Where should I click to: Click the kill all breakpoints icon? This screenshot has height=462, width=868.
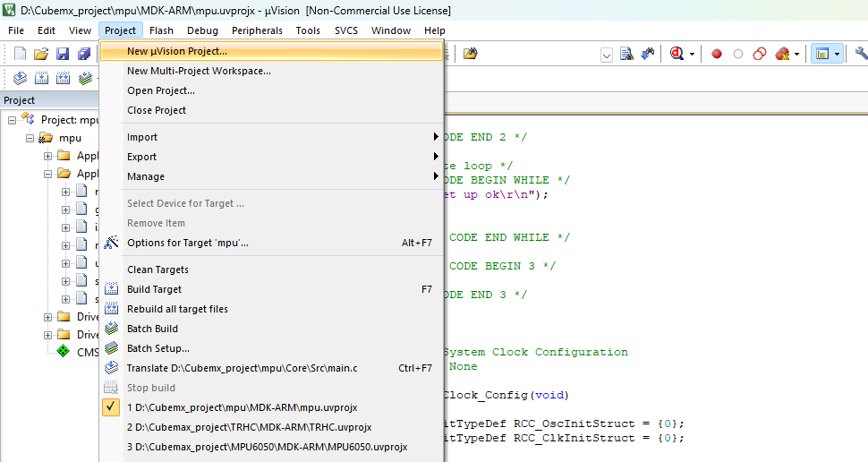[782, 54]
